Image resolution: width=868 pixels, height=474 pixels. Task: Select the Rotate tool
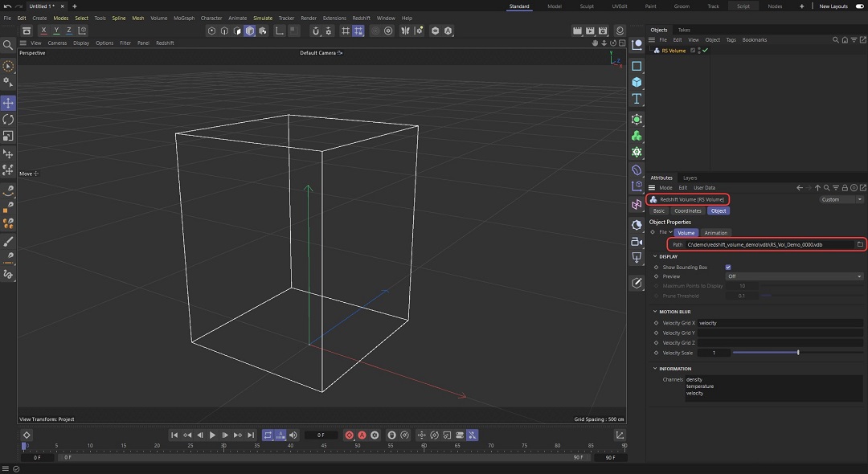coord(8,119)
